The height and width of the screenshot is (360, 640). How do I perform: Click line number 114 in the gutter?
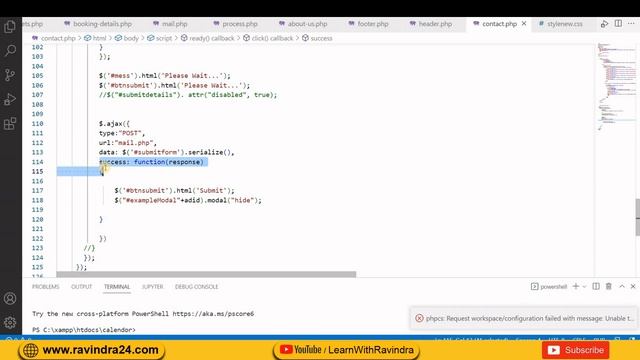pyautogui.click(x=37, y=162)
